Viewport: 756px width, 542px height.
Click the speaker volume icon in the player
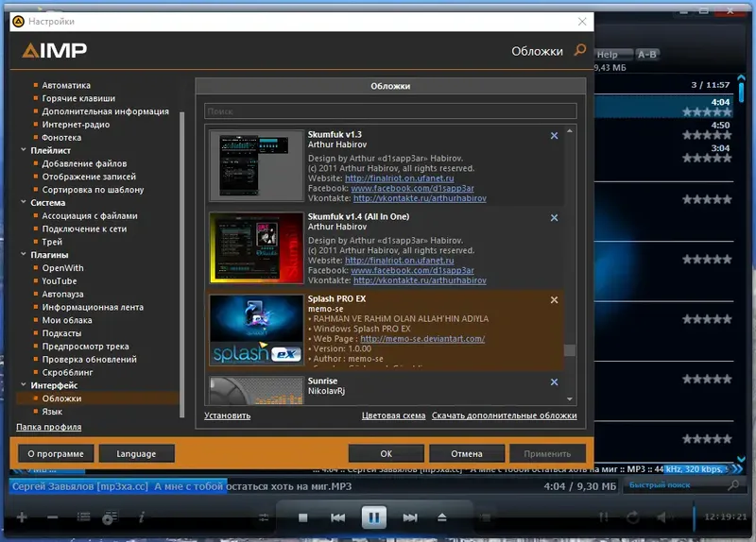662,517
